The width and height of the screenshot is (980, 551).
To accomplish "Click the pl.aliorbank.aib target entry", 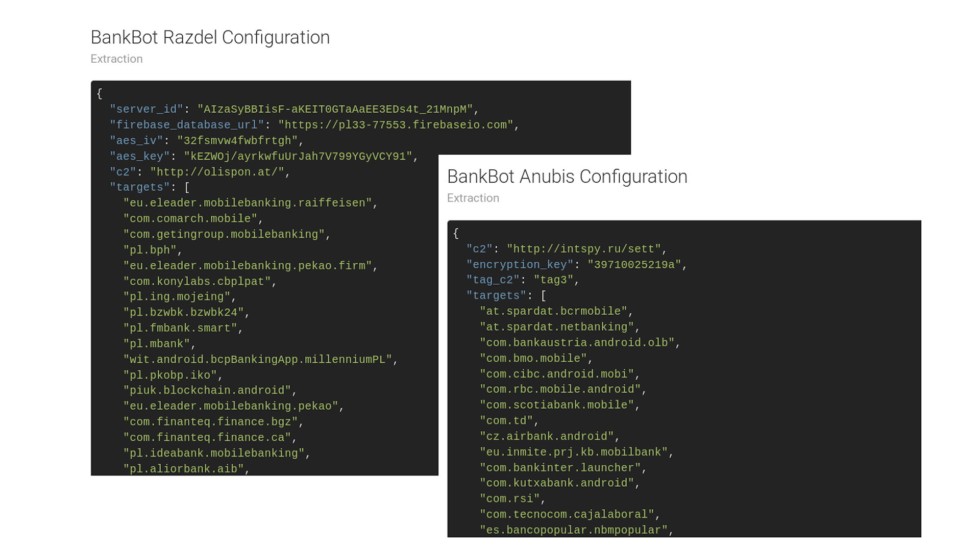I will [x=183, y=469].
